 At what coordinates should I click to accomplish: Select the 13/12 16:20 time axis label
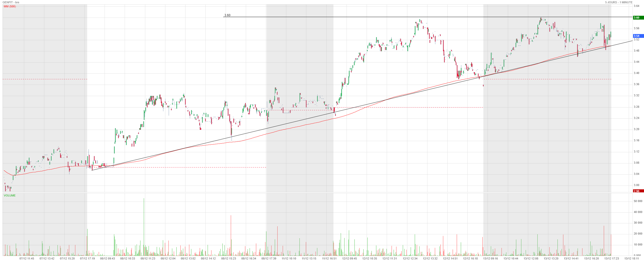591,258
